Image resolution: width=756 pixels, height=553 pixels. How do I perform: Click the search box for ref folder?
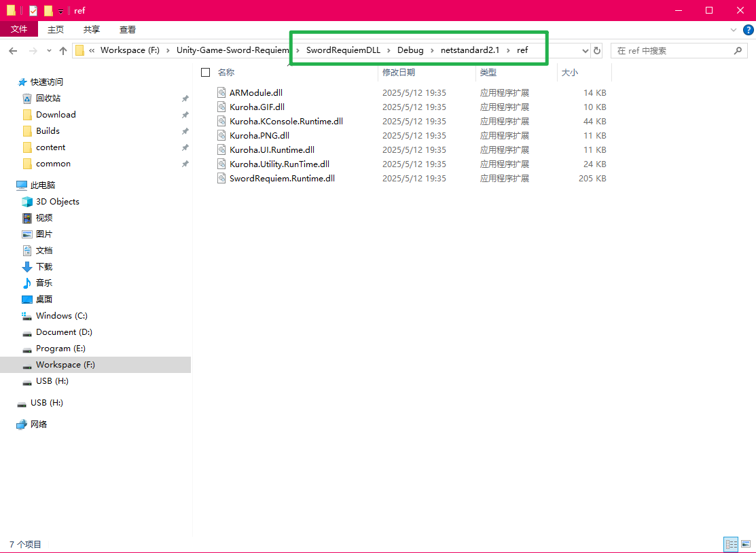[669, 51]
